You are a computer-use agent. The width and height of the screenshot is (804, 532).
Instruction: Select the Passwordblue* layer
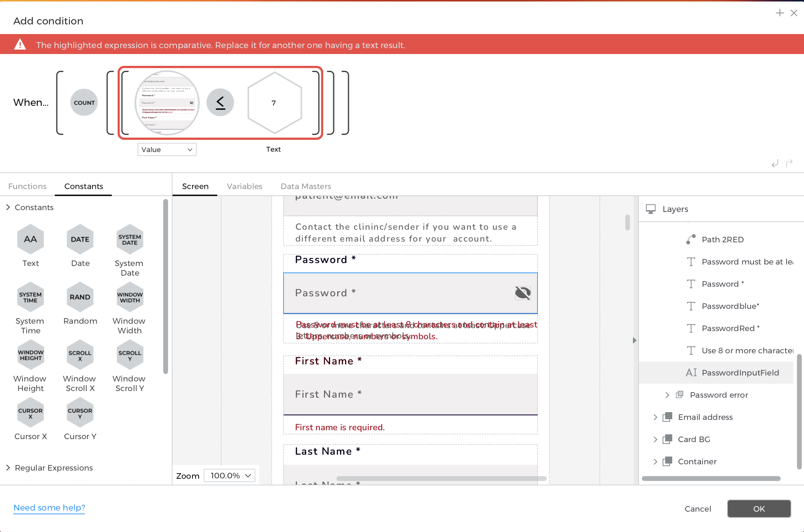(x=730, y=306)
